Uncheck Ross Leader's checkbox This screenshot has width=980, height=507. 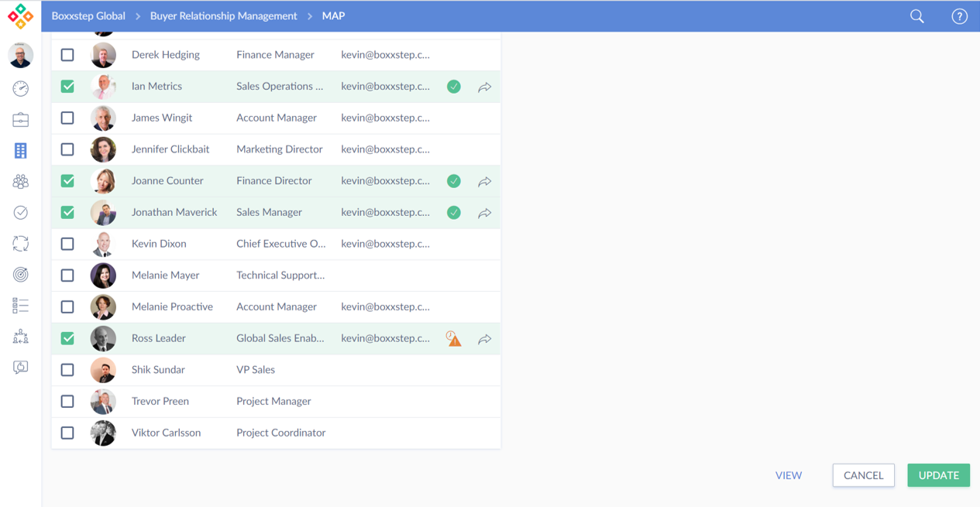point(68,338)
